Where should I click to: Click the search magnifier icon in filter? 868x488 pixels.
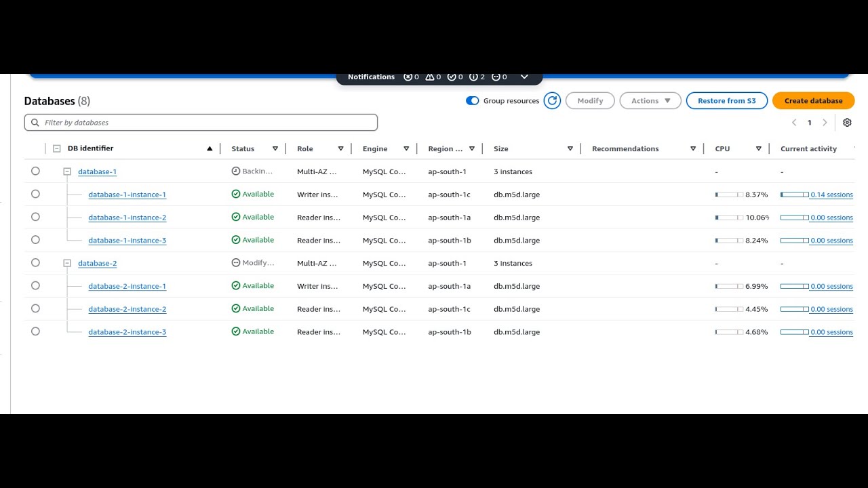click(35, 123)
